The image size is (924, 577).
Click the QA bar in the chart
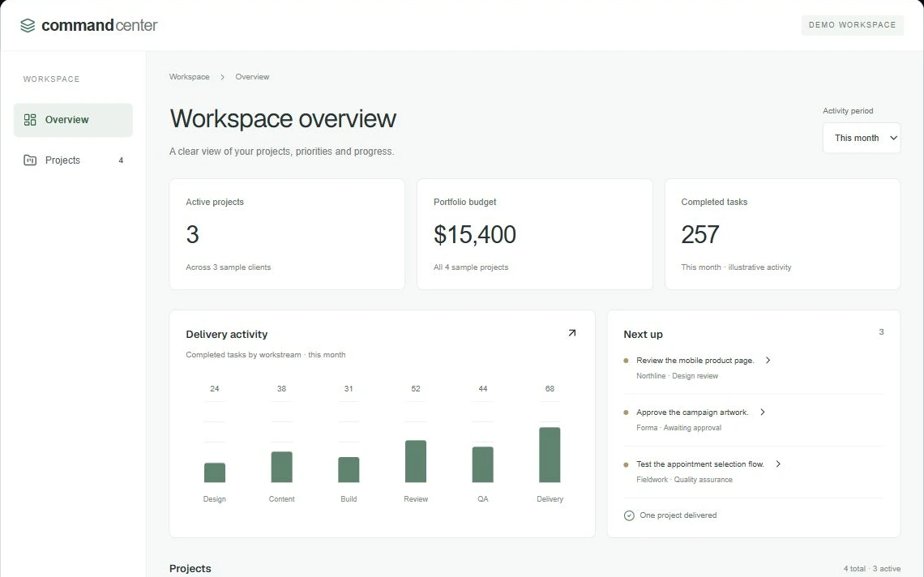pyautogui.click(x=482, y=464)
